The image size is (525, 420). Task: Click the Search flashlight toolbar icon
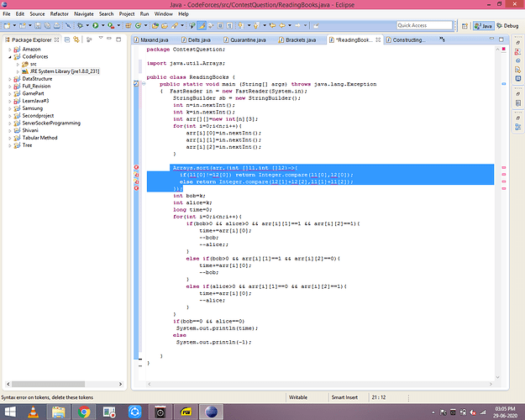click(175, 25)
